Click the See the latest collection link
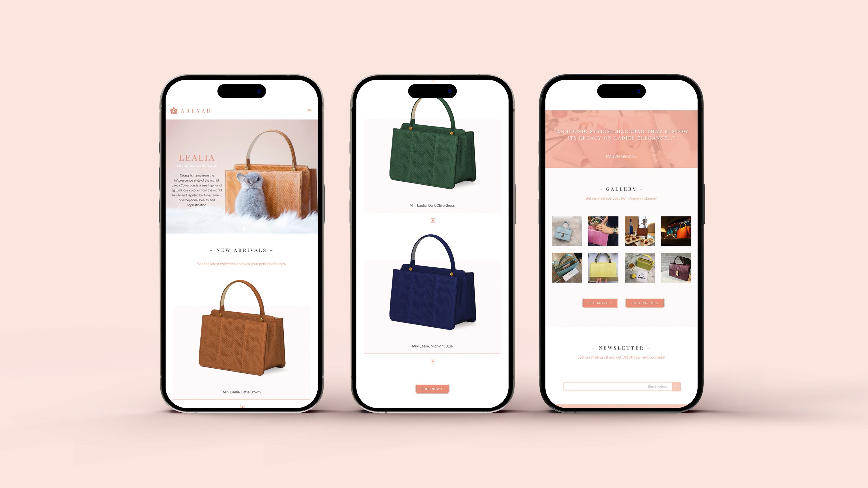 coord(242,263)
